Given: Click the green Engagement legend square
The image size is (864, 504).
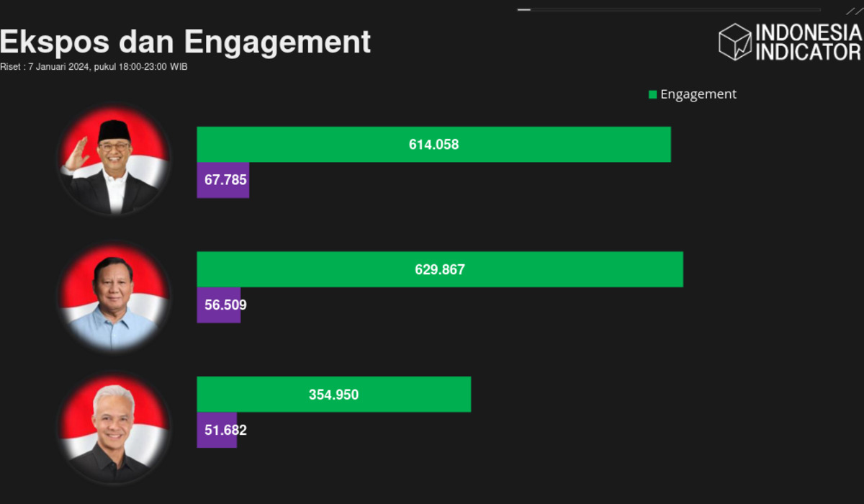Looking at the screenshot, I should pyautogui.click(x=652, y=94).
